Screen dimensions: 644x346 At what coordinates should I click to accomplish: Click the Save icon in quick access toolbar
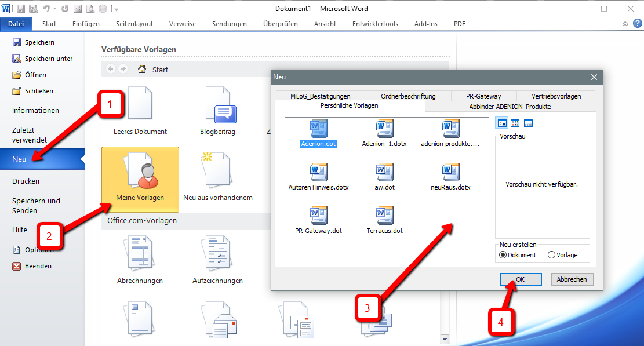tap(21, 9)
